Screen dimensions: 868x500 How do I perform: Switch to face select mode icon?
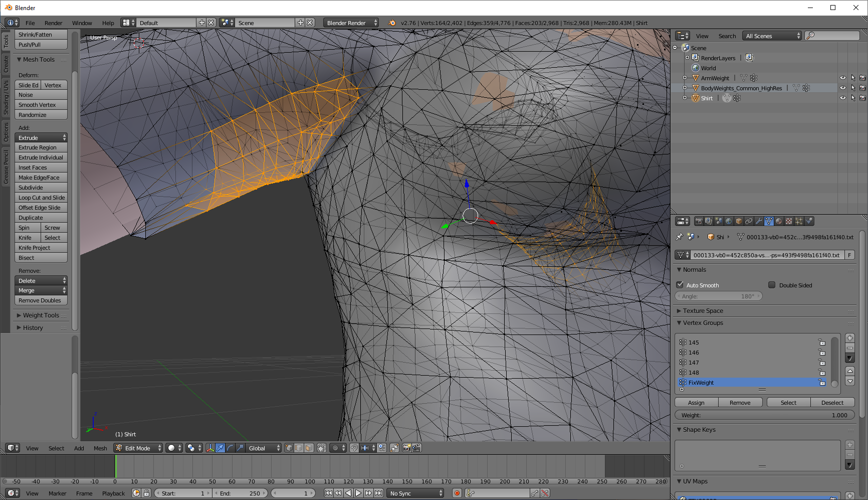[x=309, y=448]
